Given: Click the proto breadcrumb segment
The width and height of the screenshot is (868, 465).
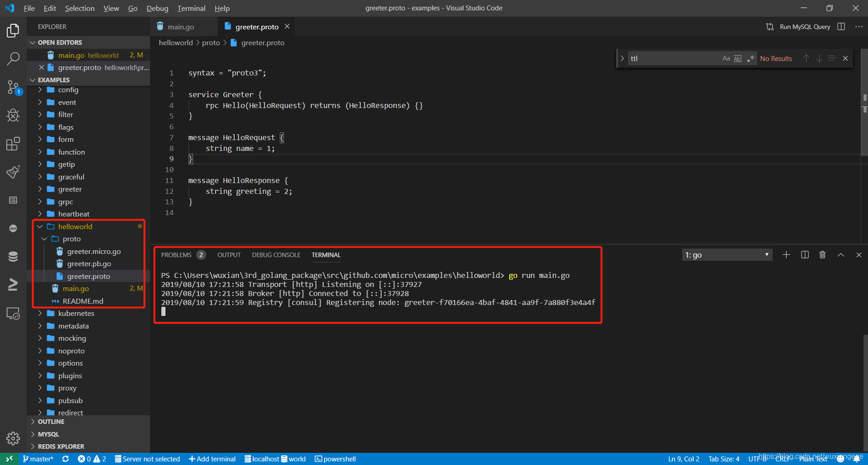Looking at the screenshot, I should coord(211,42).
